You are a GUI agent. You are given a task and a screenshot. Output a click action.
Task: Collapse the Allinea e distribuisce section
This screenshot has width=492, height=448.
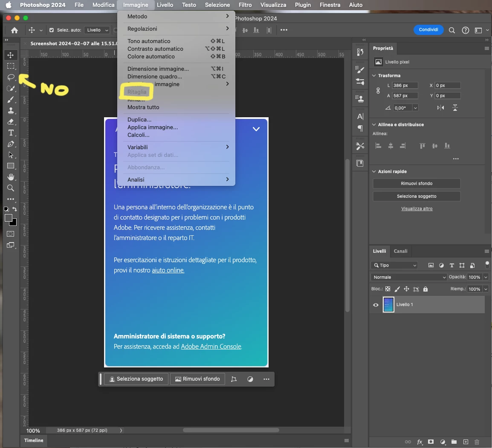[374, 124]
